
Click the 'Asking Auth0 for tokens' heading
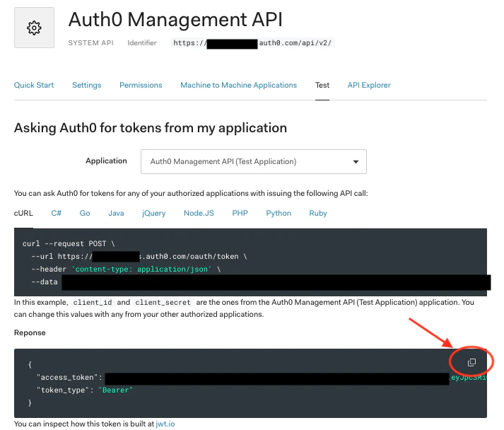151,128
